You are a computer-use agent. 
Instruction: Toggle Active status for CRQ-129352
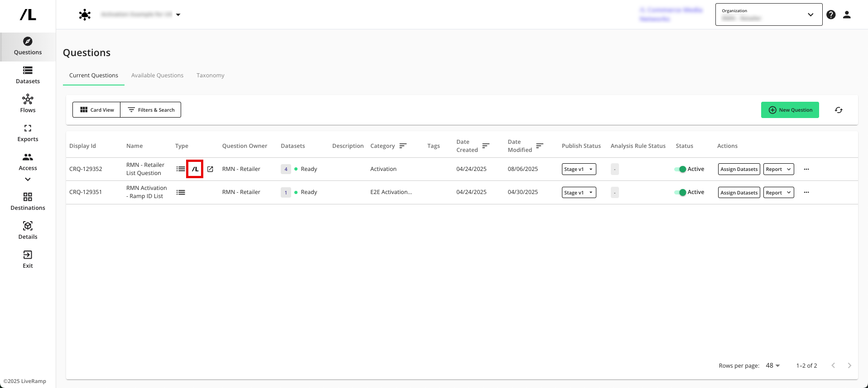click(x=680, y=169)
